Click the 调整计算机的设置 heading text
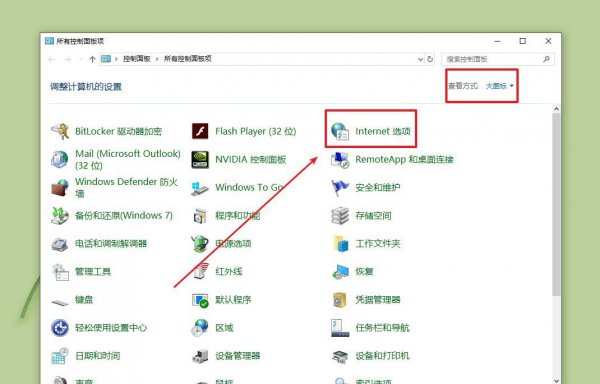600x384 pixels. click(x=86, y=87)
